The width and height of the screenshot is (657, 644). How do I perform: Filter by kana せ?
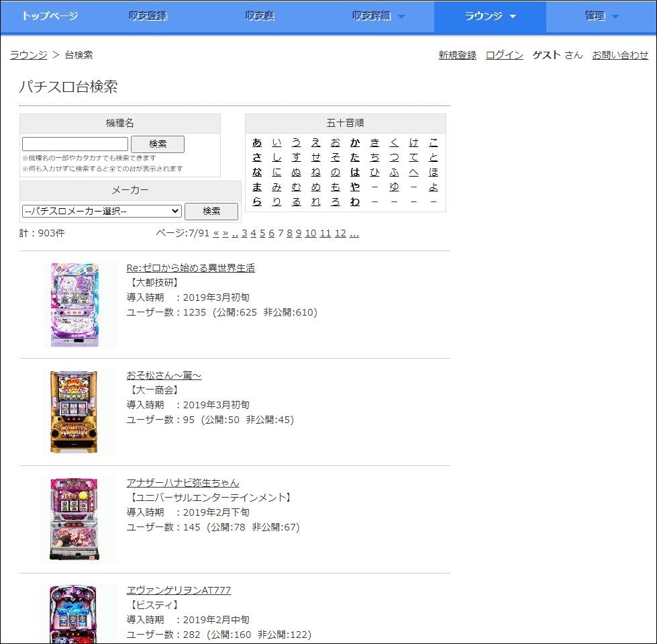coord(316,157)
